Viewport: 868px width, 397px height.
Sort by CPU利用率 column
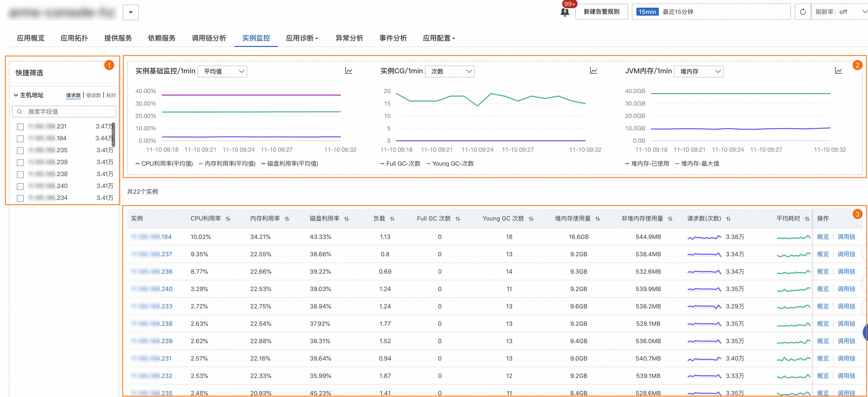click(228, 219)
